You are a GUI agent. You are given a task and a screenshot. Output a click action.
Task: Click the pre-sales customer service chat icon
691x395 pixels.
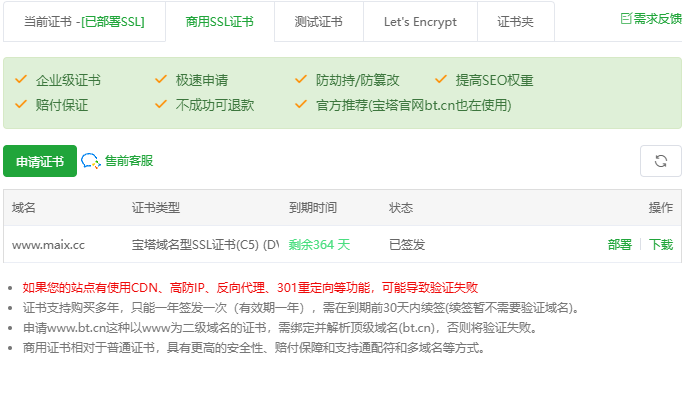tap(91, 161)
